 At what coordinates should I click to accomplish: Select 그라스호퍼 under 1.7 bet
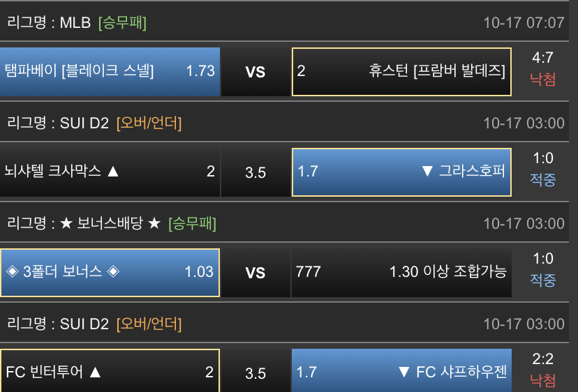point(401,172)
